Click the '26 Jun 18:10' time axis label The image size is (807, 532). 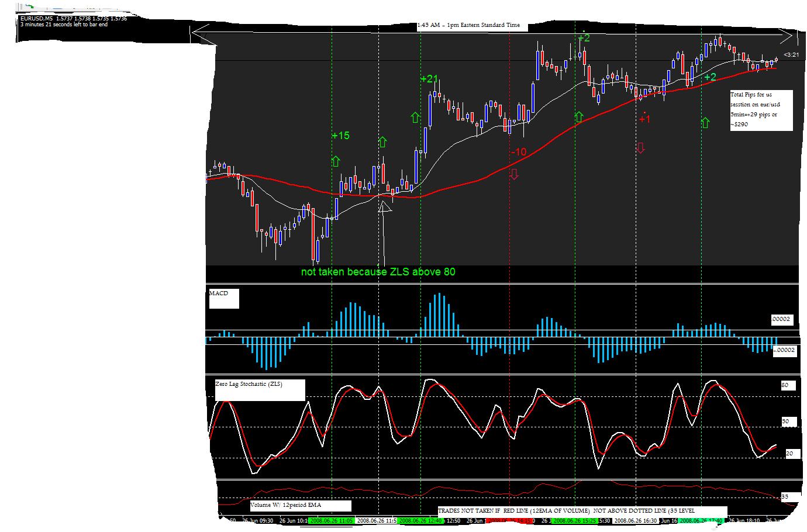click(x=744, y=520)
